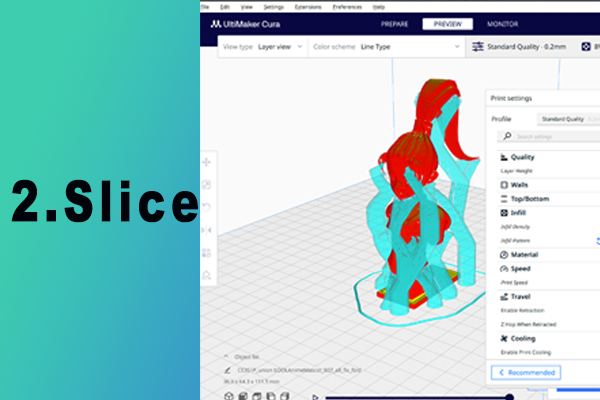The width and height of the screenshot is (600, 400).
Task: Click the layer simulation slider track
Action: pyautogui.click(x=420, y=396)
